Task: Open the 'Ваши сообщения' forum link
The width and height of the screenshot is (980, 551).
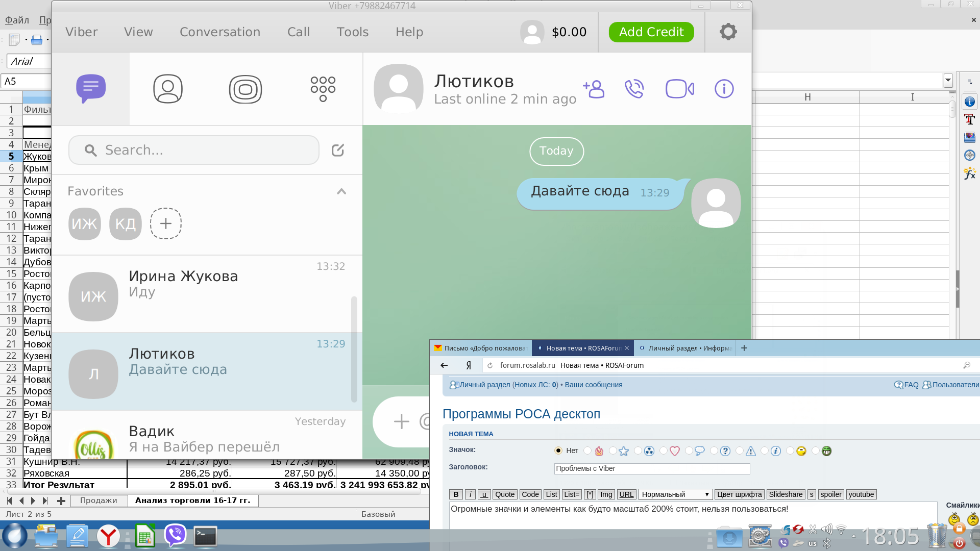Action: [x=593, y=385]
